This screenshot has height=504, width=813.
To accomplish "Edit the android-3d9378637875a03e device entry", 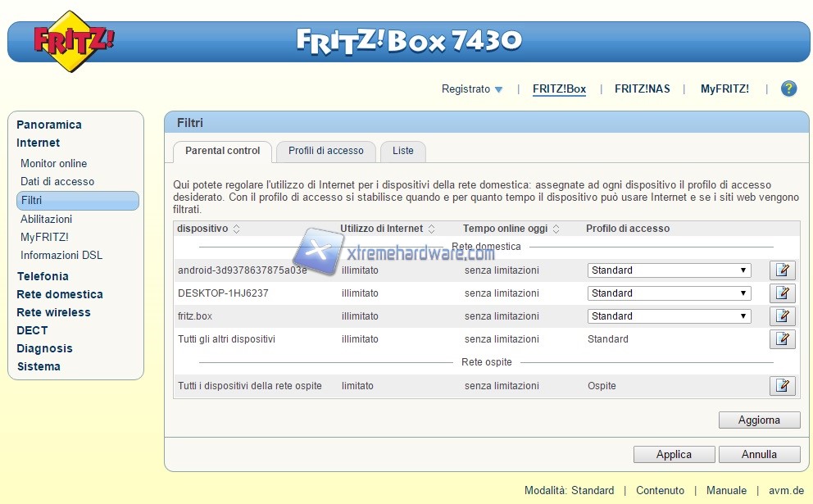I will pos(782,270).
